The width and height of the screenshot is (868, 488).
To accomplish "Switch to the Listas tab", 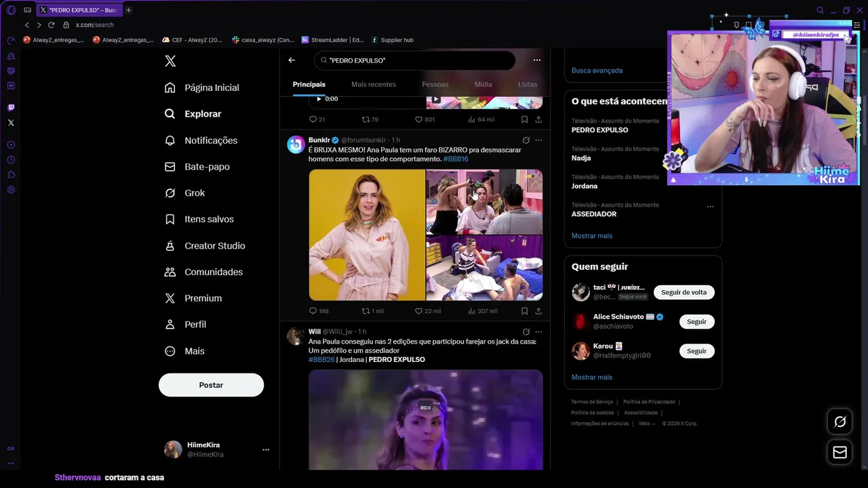I will (x=528, y=84).
